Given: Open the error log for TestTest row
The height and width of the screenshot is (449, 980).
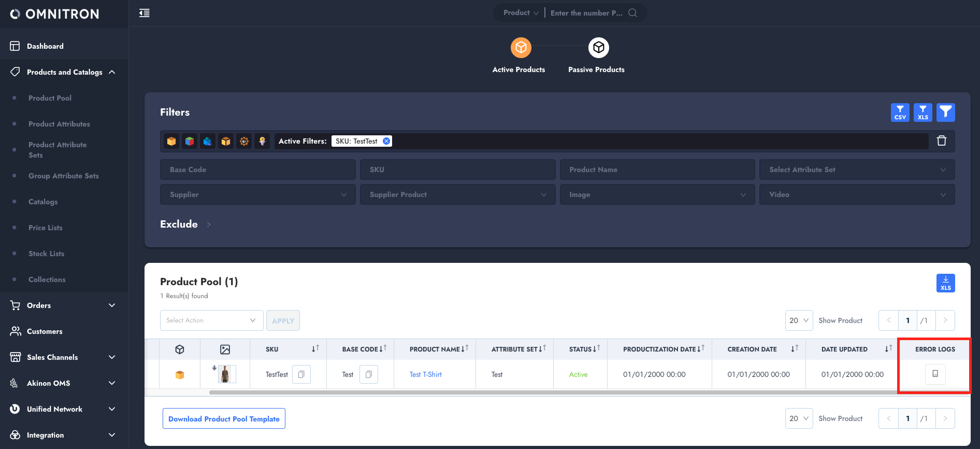Looking at the screenshot, I should 935,374.
